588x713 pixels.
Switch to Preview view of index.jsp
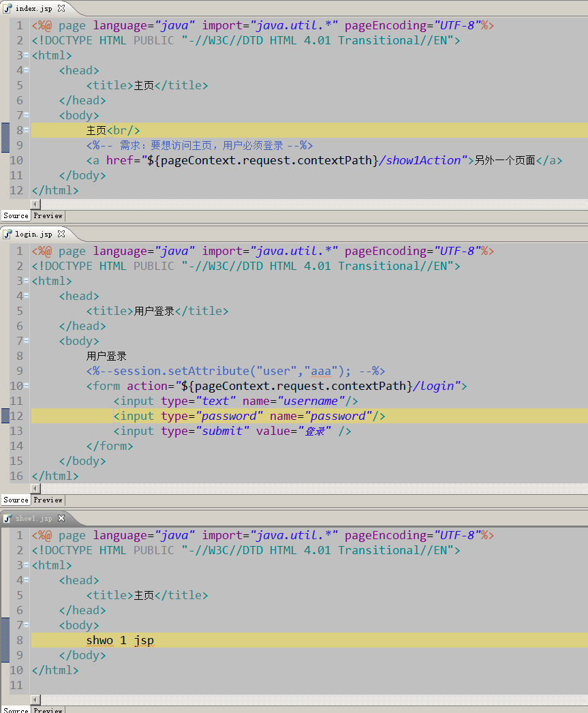pos(48,215)
